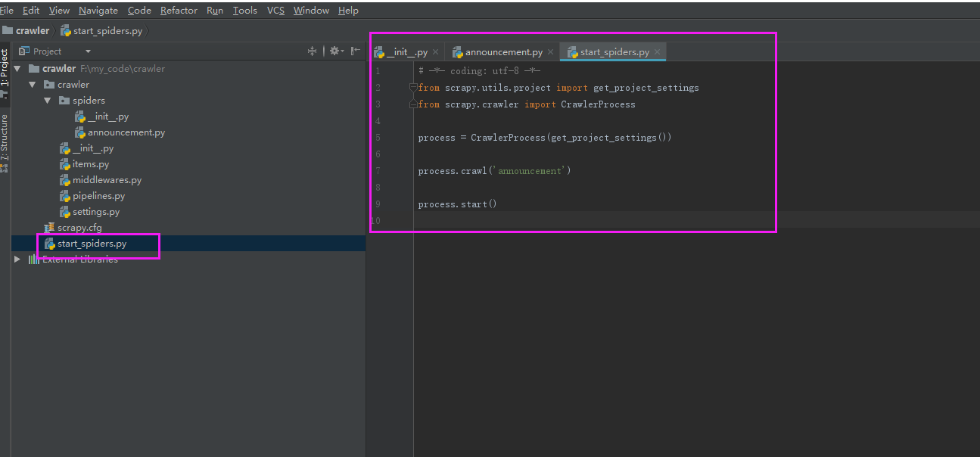Close the start_spiders.py editor tab
Image resolution: width=980 pixels, height=457 pixels.
657,52
